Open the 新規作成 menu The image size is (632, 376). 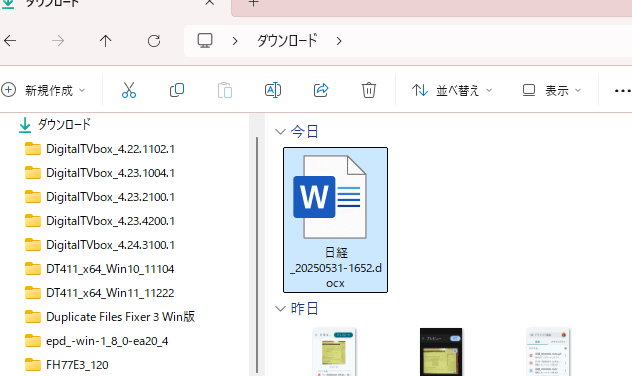(44, 90)
